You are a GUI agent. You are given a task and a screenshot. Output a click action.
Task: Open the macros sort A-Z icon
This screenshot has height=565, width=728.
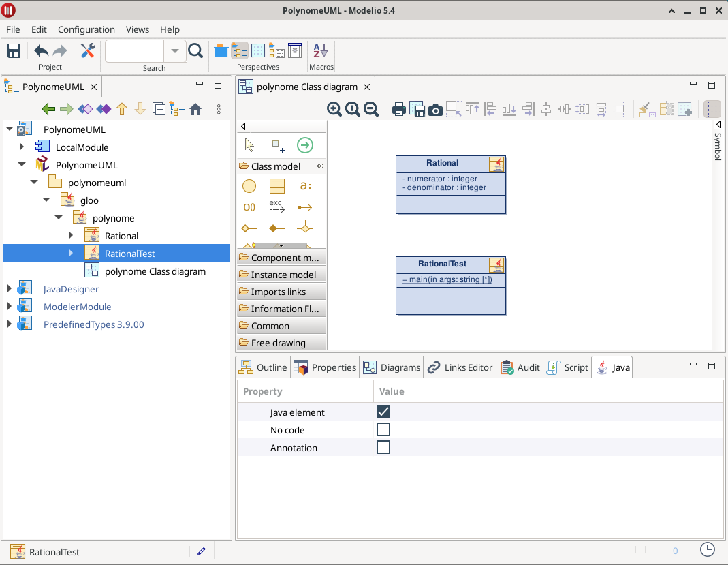pyautogui.click(x=320, y=50)
